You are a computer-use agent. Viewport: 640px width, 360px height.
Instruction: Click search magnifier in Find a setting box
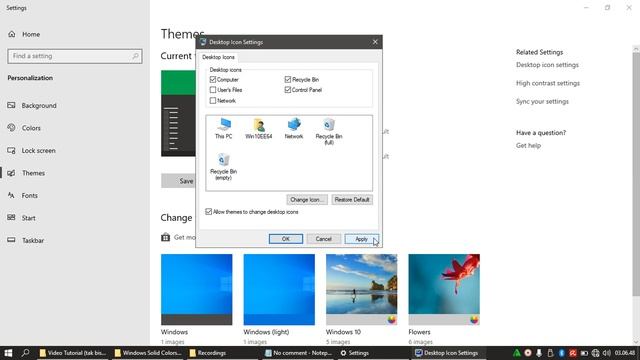point(136,56)
